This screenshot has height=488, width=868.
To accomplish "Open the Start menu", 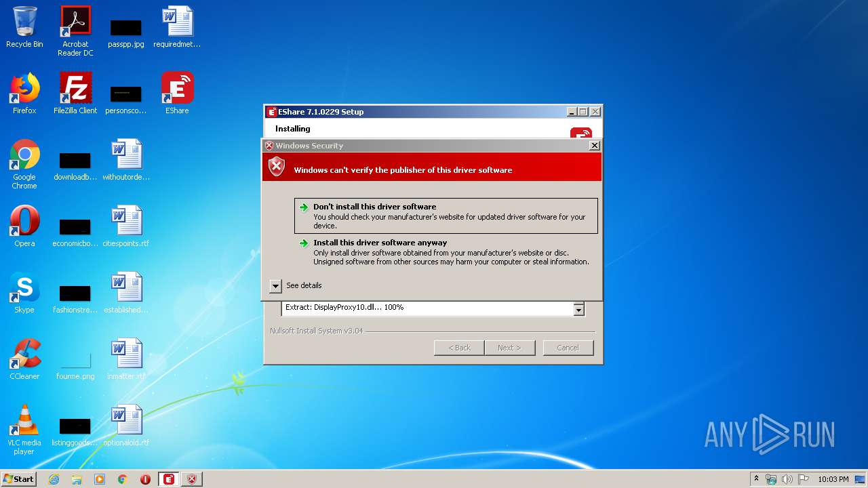I will point(19,479).
